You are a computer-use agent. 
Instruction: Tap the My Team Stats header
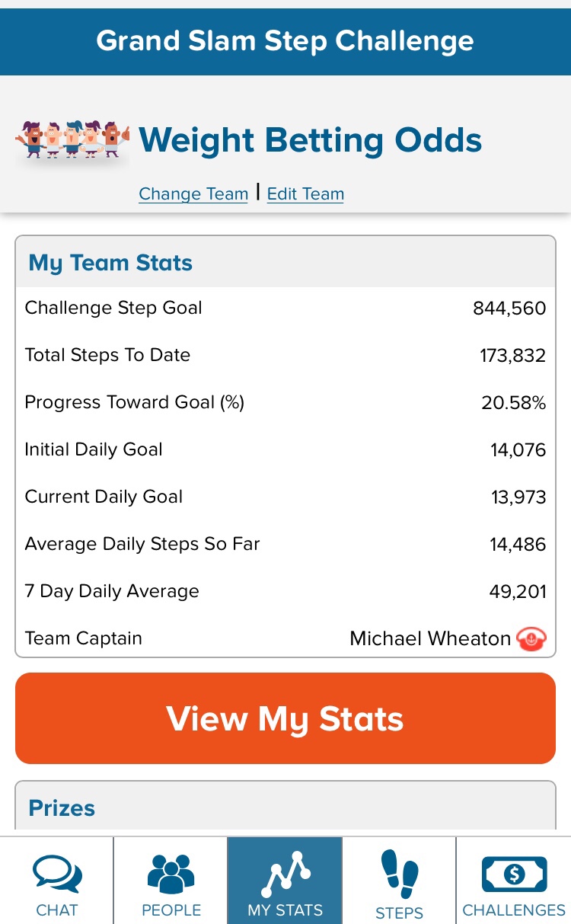click(x=110, y=264)
